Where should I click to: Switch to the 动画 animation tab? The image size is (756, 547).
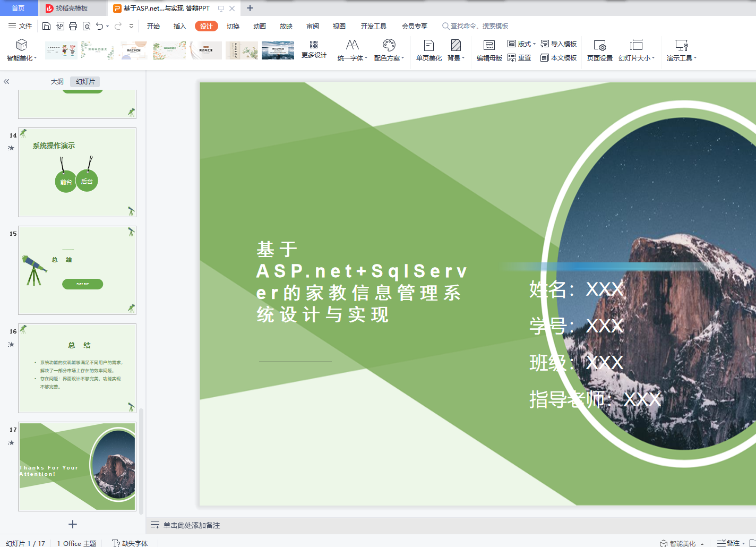point(260,27)
